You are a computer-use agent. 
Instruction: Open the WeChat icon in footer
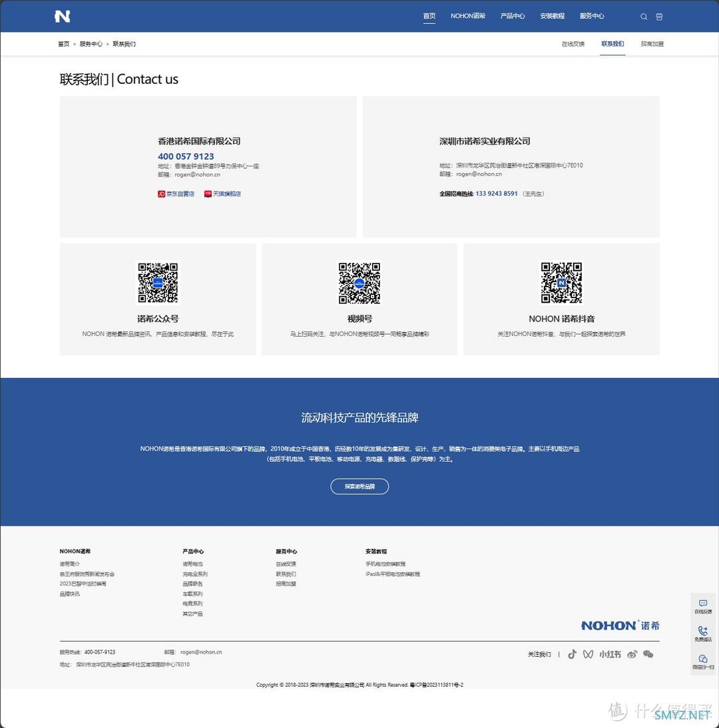[648, 654]
